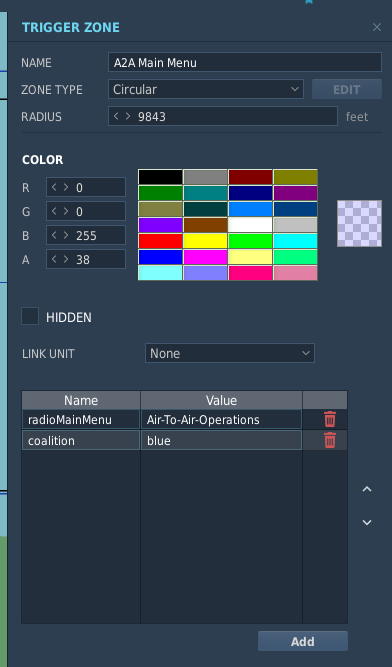Decrease the A alpha value stepper
Viewport: 392px width, 667px height.
pos(54,259)
